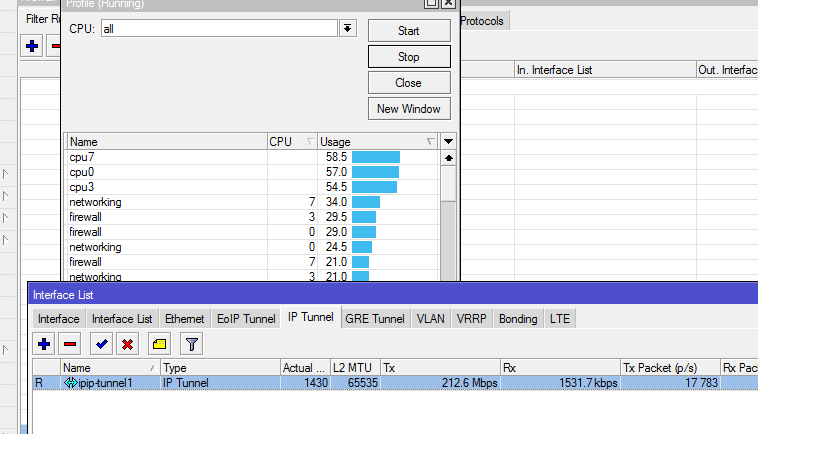Open the EoIP Tunnel tab

tap(246, 319)
